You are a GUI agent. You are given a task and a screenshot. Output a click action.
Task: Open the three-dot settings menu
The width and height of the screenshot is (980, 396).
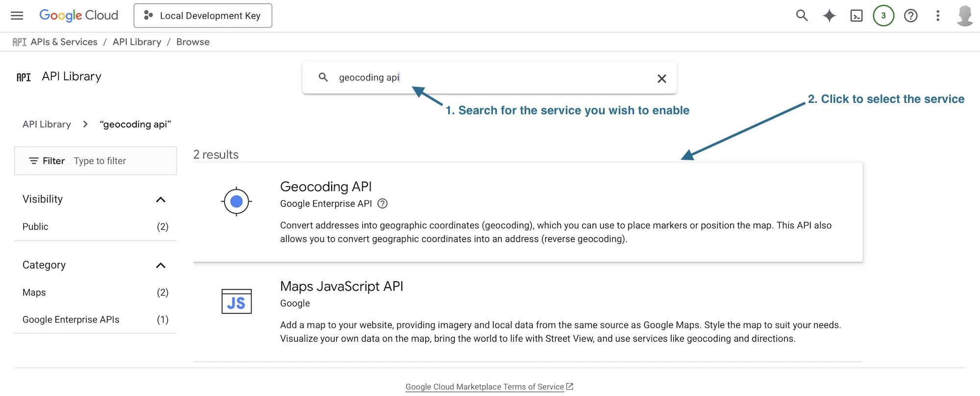[937, 16]
